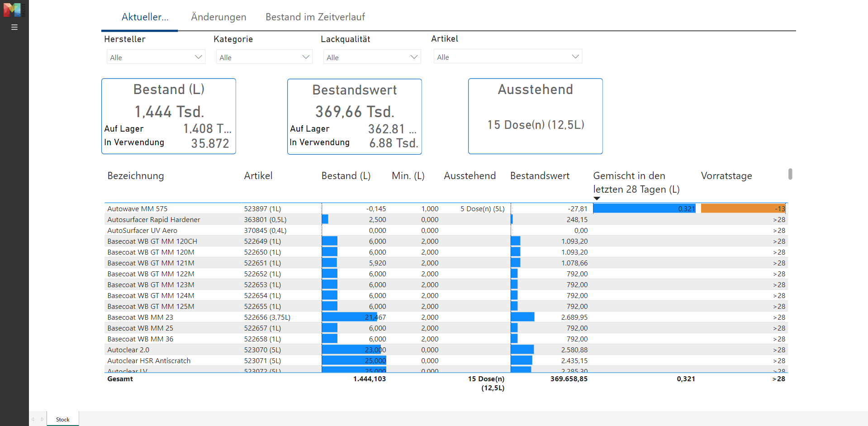Click the 15 Dose(n) (12,5L) card value
This screenshot has height=426, width=868.
click(x=536, y=125)
